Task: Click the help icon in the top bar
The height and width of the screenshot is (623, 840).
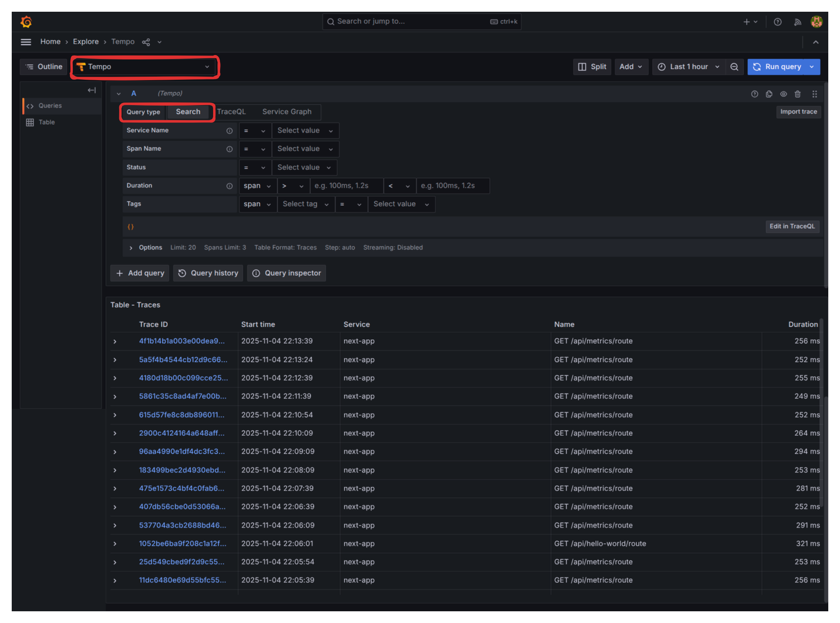Action: pyautogui.click(x=777, y=22)
